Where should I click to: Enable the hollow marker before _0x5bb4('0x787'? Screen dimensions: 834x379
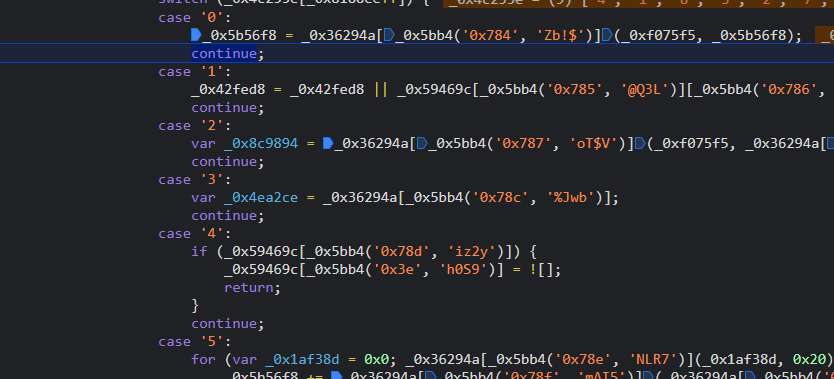[422, 143]
